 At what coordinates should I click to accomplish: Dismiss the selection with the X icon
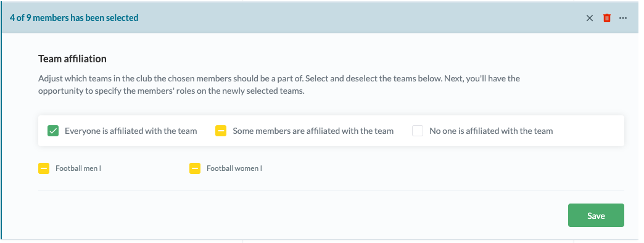pyautogui.click(x=590, y=18)
